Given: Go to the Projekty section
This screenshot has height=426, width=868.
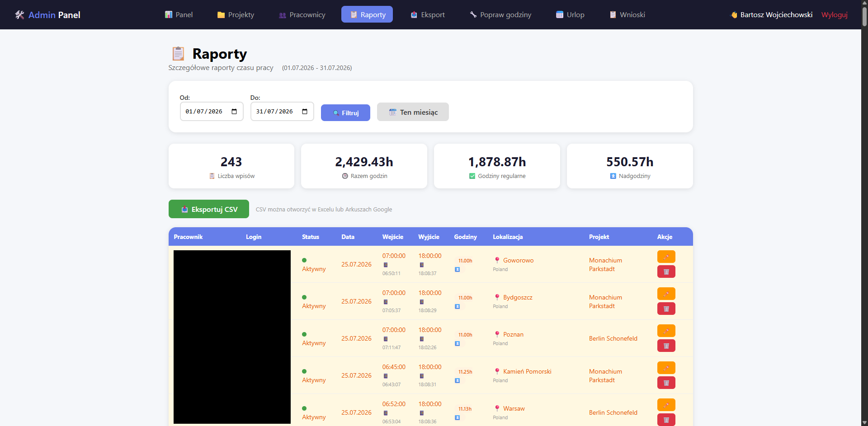Looking at the screenshot, I should tap(236, 14).
